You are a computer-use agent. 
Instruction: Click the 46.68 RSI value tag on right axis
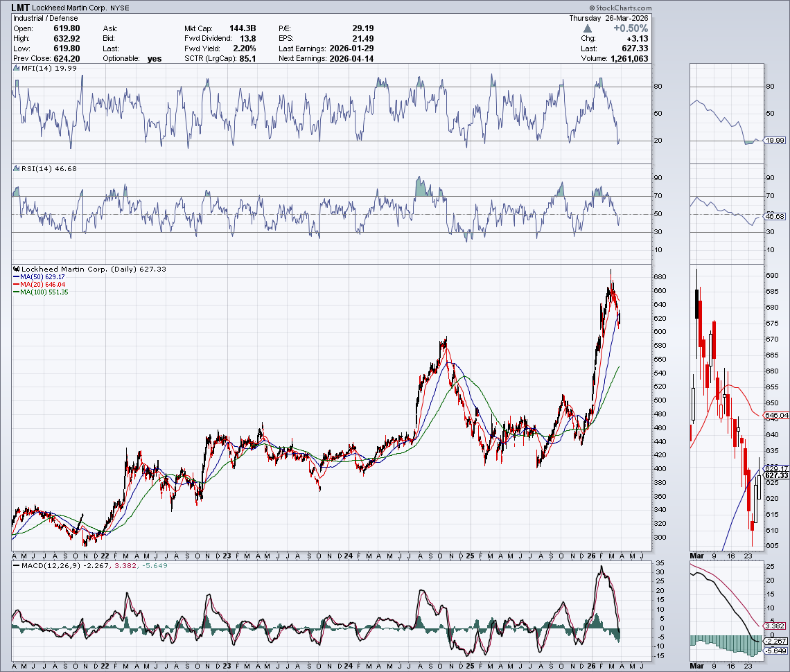pyautogui.click(x=775, y=217)
